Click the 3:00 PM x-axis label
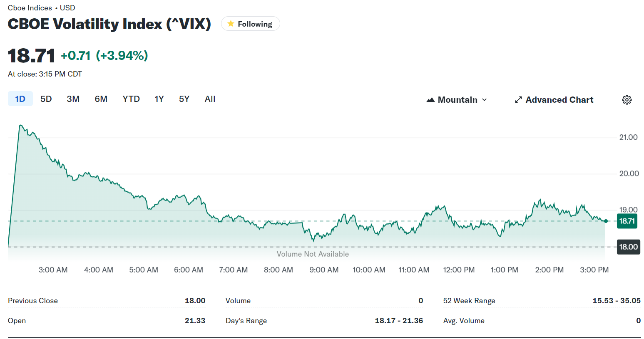Image resolution: width=644 pixels, height=339 pixels. coord(594,270)
